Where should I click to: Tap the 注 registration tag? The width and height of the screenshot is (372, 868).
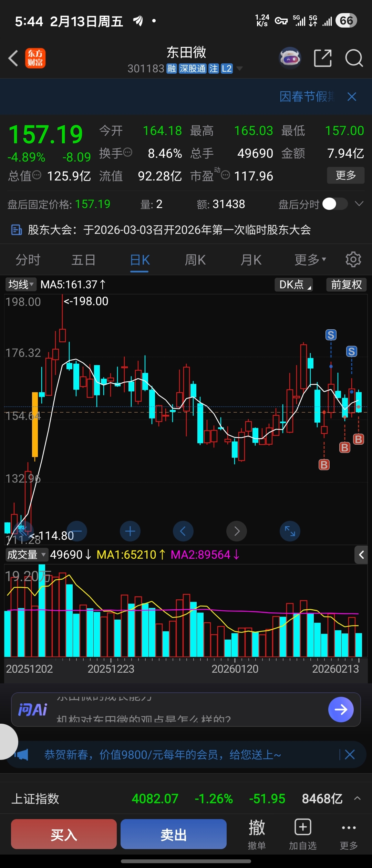214,69
